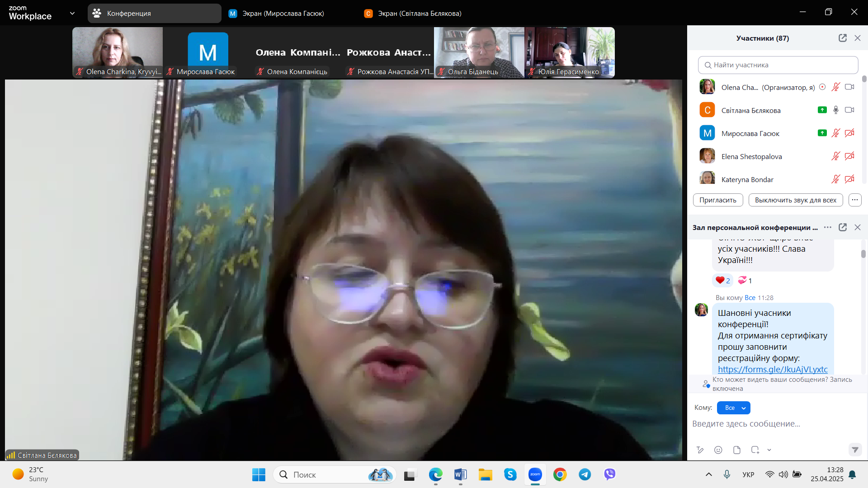Image resolution: width=868 pixels, height=488 pixels.
Task: Send the chat message with arrow icon
Action: point(854,450)
